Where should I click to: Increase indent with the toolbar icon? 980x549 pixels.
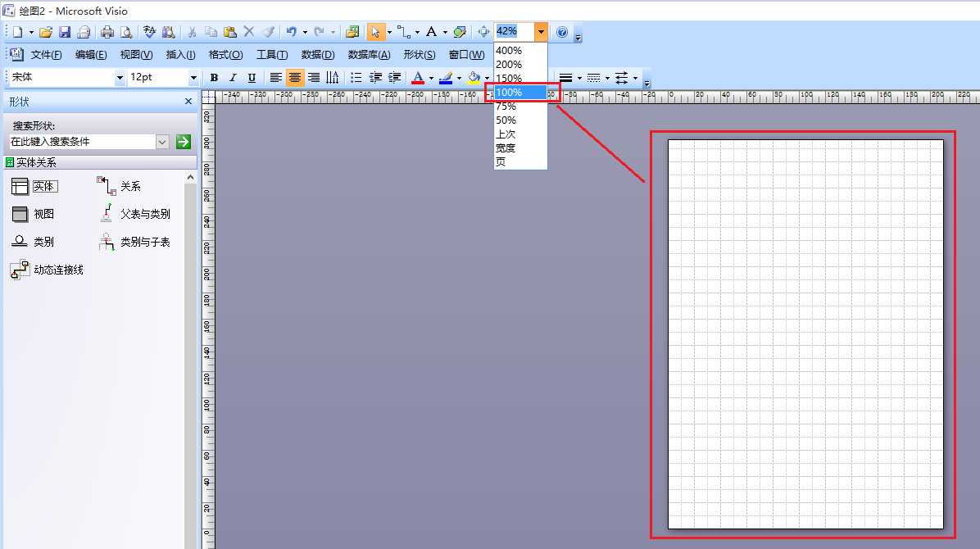394,78
